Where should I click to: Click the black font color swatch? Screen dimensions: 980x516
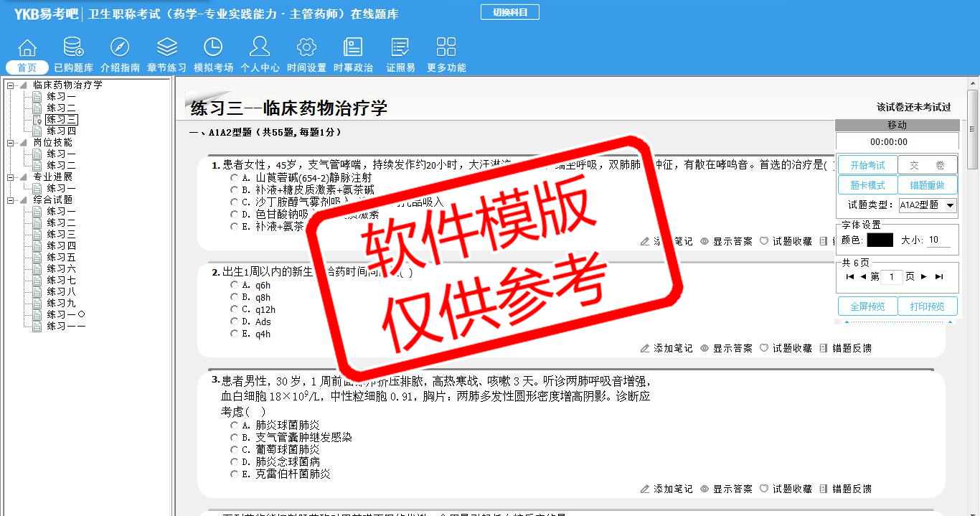pos(880,240)
